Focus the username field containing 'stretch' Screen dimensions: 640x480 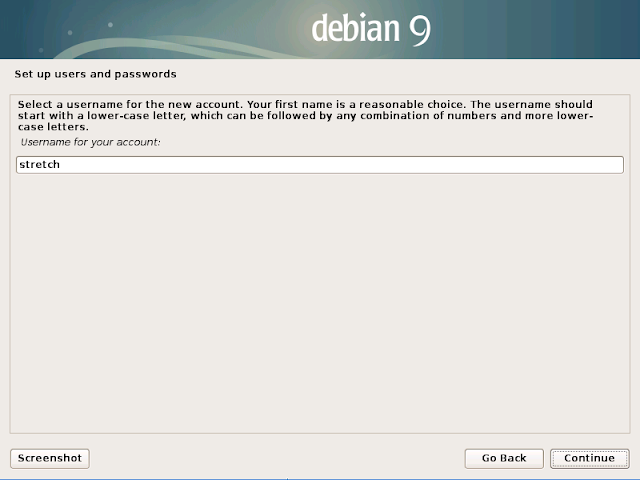click(320, 164)
